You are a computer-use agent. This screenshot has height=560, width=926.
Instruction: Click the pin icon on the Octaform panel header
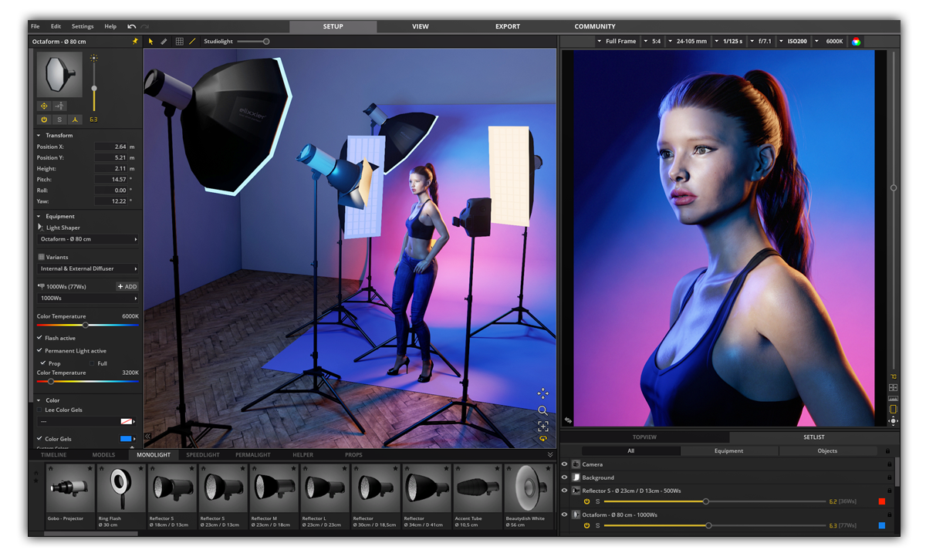click(x=133, y=42)
